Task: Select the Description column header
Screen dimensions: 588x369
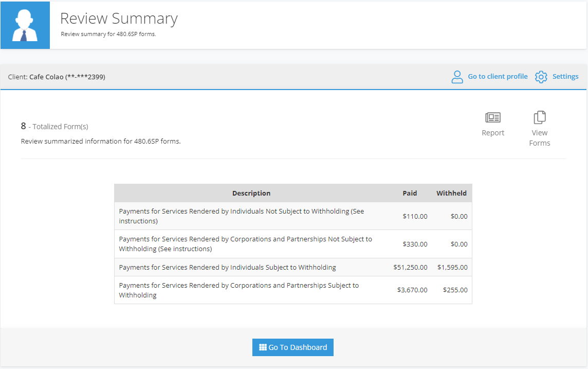Action: tap(251, 194)
